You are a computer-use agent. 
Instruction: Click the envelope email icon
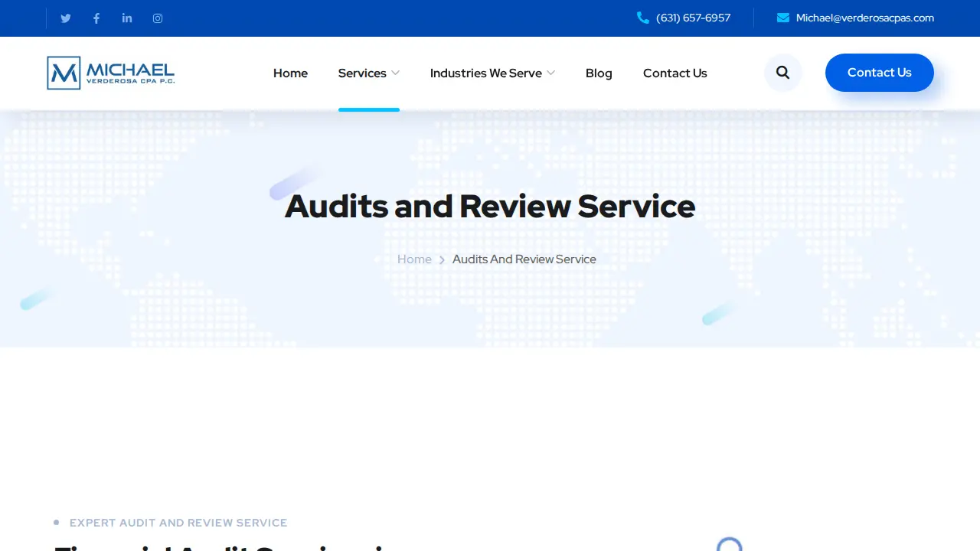[x=783, y=18]
